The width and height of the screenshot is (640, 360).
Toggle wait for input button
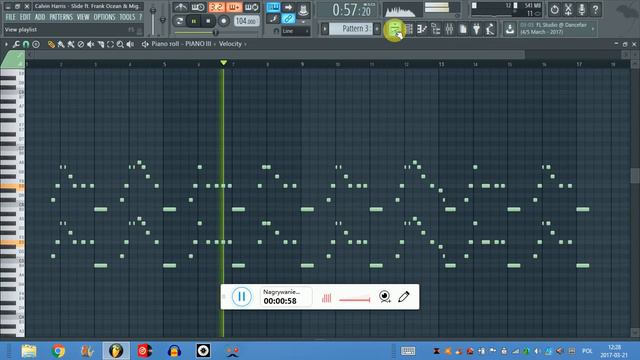198,7
